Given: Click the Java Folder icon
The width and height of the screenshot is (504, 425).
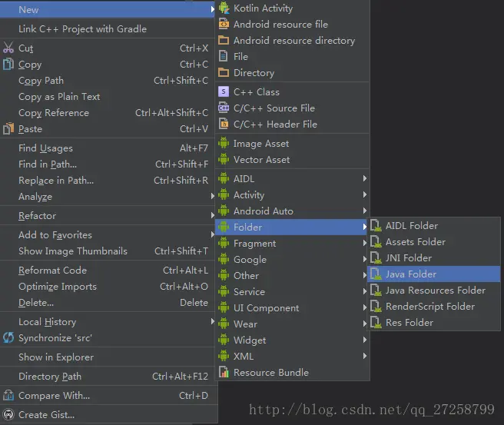Looking at the screenshot, I should pyautogui.click(x=376, y=274).
